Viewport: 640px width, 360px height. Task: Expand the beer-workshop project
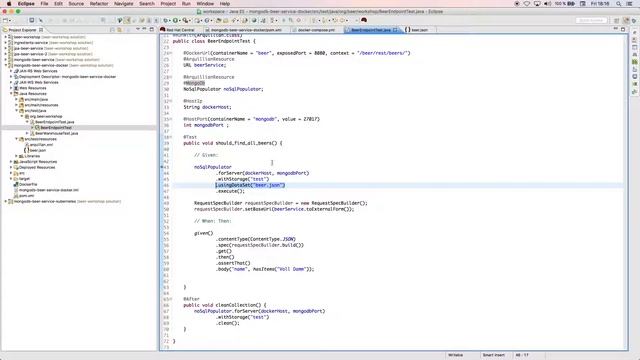pyautogui.click(x=6, y=37)
